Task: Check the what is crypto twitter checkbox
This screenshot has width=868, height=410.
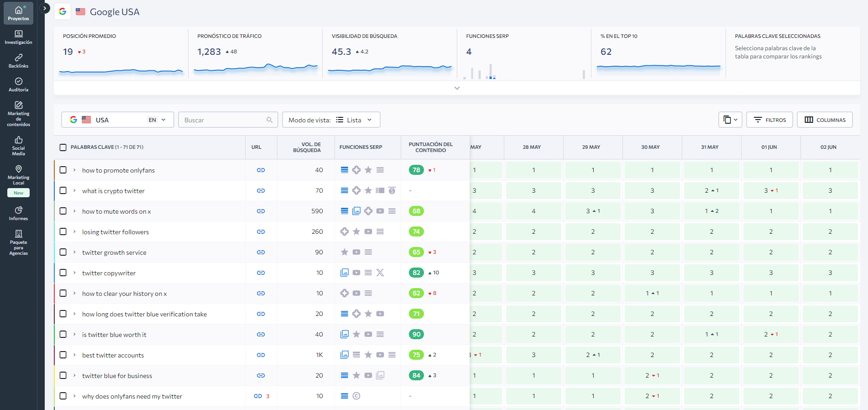Action: pyautogui.click(x=63, y=190)
